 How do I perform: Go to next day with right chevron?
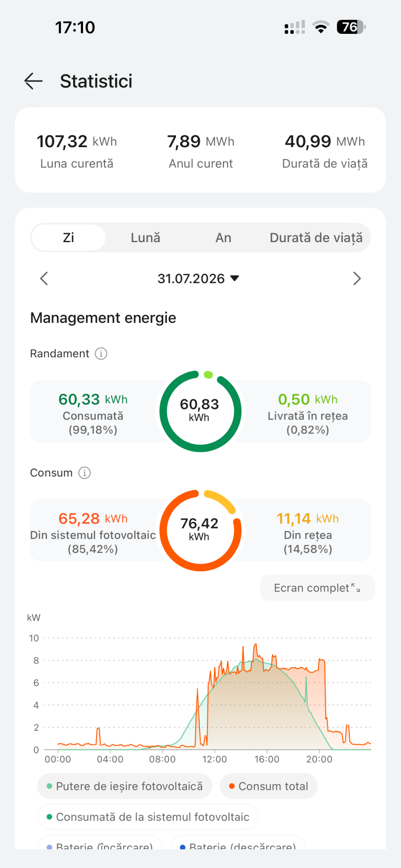click(357, 278)
